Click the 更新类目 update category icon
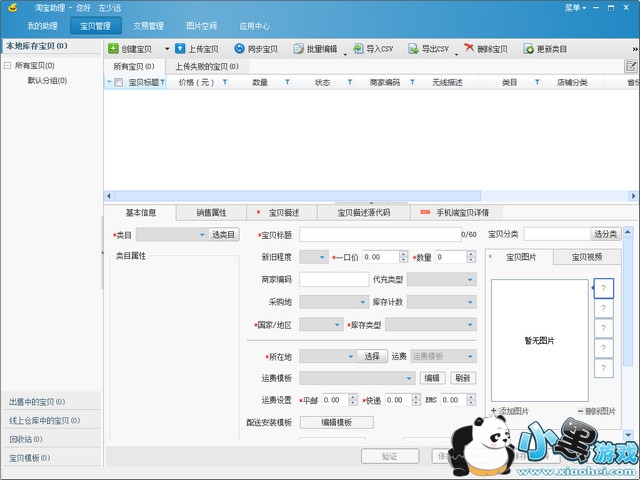 (x=528, y=48)
